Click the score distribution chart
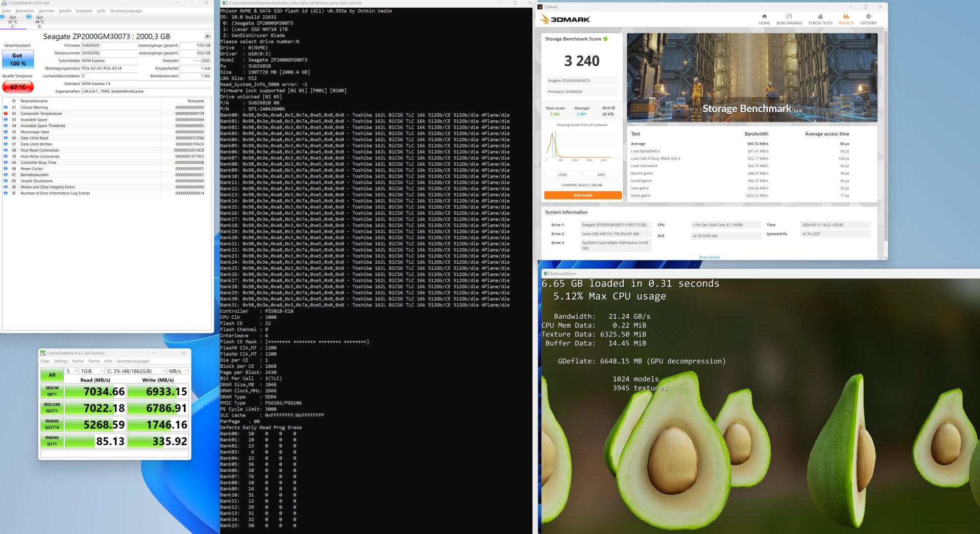980x534 pixels. (x=582, y=145)
